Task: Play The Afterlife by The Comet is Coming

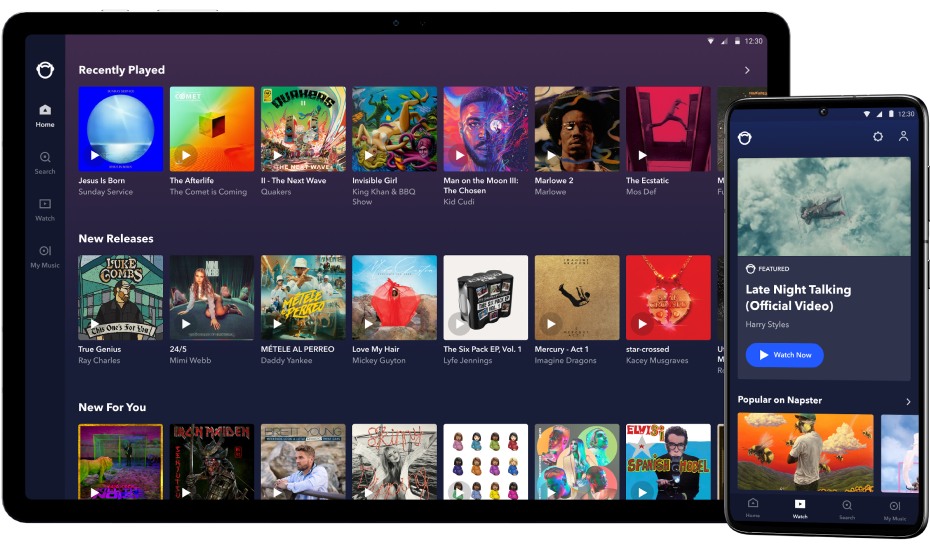Action: (x=186, y=155)
